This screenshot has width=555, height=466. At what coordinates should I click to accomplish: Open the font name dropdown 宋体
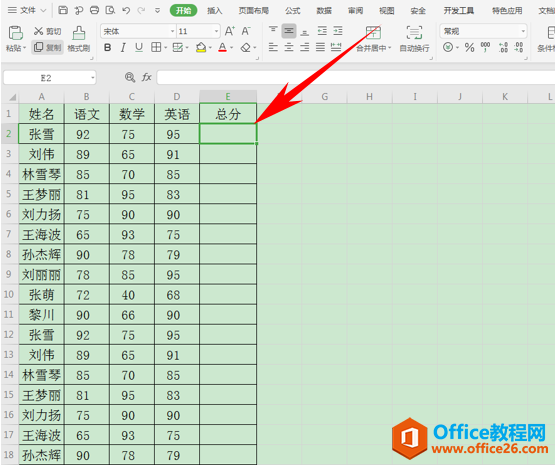pos(138,31)
